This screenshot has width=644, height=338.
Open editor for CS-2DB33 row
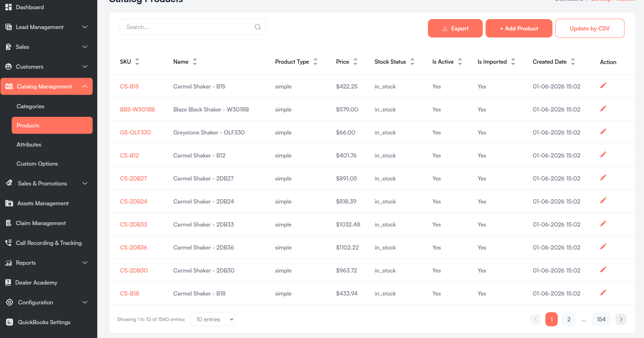603,223
